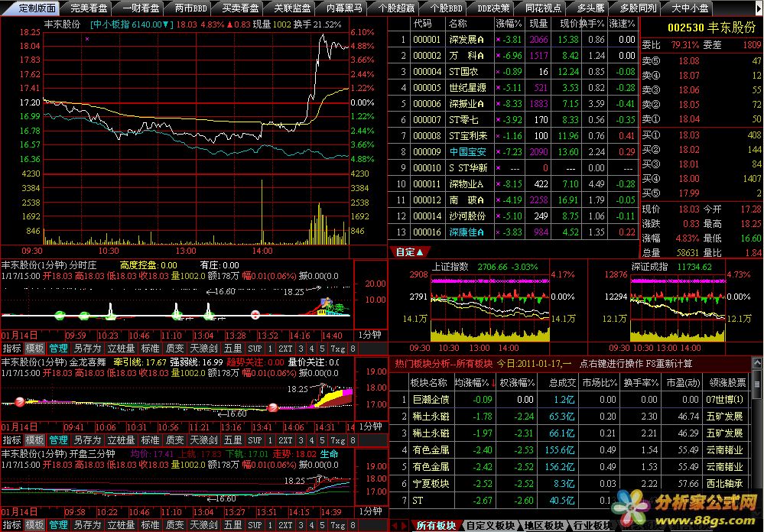
Task: Apply 质变 indicator in 金龙喜舞 panel
Action: pos(174,440)
